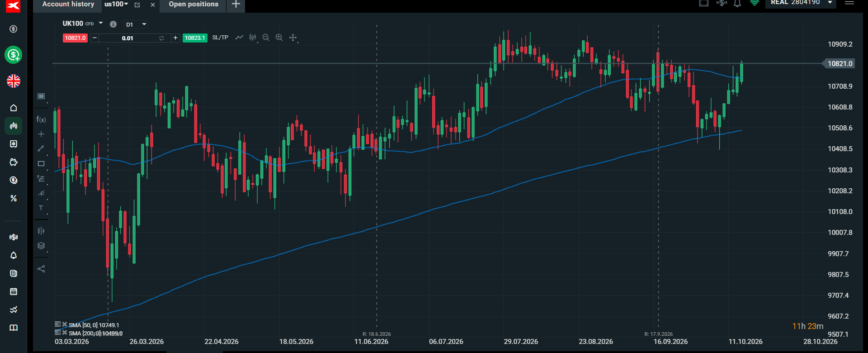Open indicators f(x) tool in chart toolbar
Image resolution: width=868 pixels, height=353 pixels.
41,119
